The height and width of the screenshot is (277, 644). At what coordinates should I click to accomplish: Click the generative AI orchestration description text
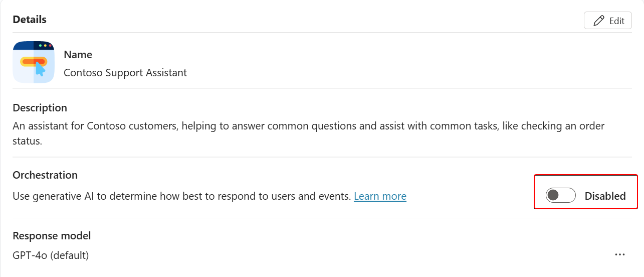click(x=181, y=196)
